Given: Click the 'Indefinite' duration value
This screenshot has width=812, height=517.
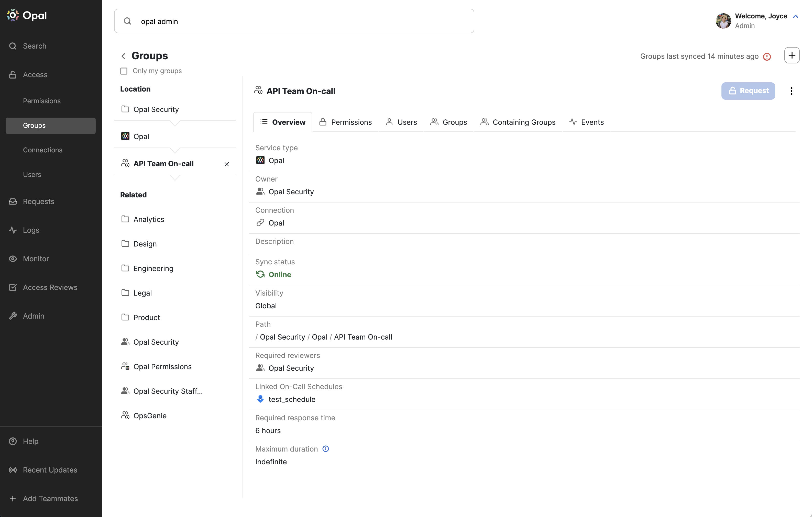Looking at the screenshot, I should pyautogui.click(x=271, y=462).
